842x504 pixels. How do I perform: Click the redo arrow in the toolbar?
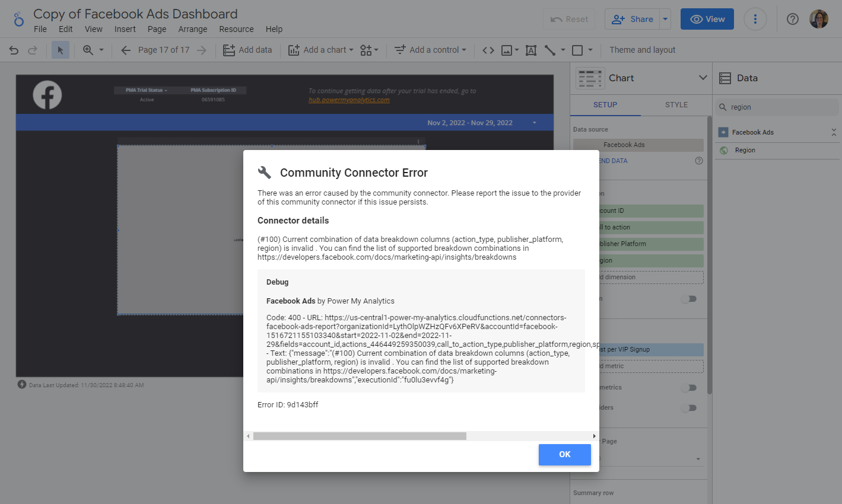click(33, 50)
